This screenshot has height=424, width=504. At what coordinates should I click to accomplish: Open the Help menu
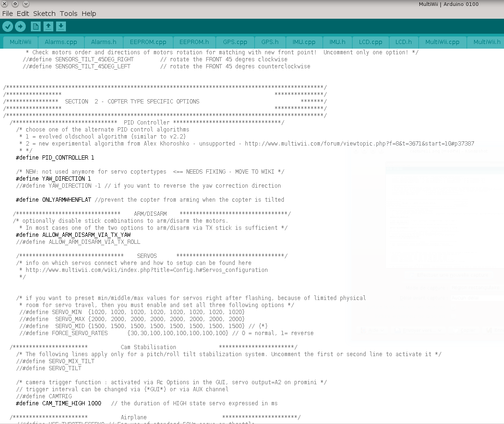pos(89,14)
